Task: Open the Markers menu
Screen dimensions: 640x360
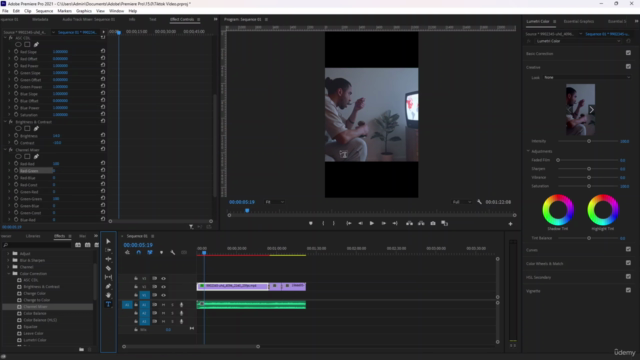Action: 64,11
